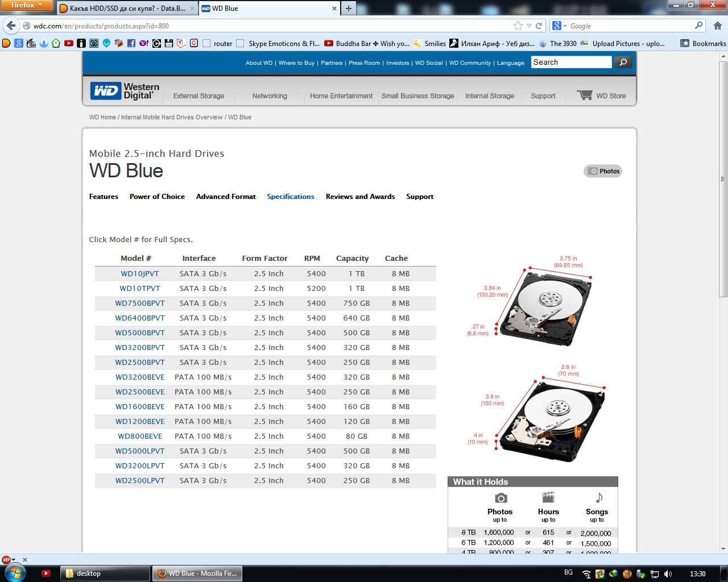Open the WD Store shopping cart
This screenshot has width=728, height=582.
click(601, 95)
